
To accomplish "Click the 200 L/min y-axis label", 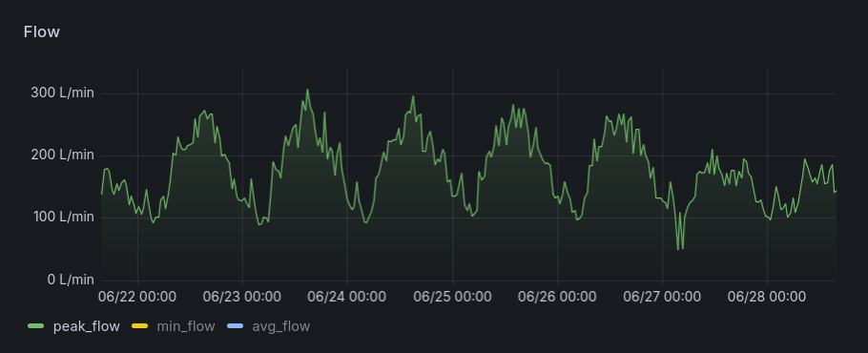I will 63,155.
